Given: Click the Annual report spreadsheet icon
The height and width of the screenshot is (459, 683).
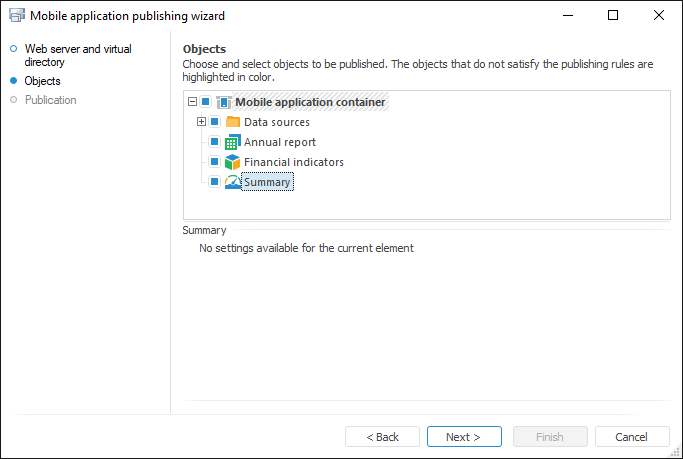Looking at the screenshot, I should pyautogui.click(x=232, y=142).
